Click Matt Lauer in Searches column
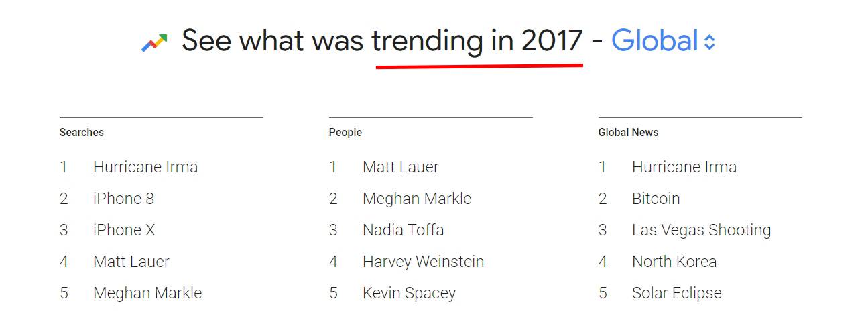Screen dimensions: 868x326 tap(131, 262)
